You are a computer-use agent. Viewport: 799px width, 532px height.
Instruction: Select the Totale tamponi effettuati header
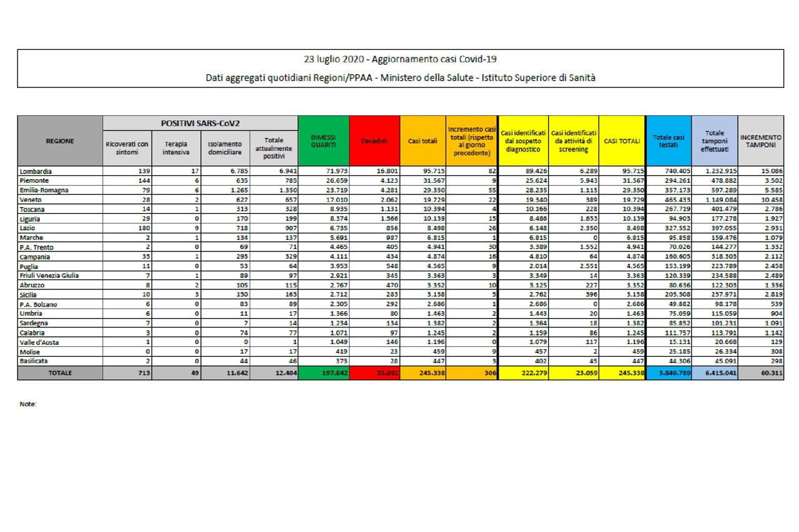[714, 141]
